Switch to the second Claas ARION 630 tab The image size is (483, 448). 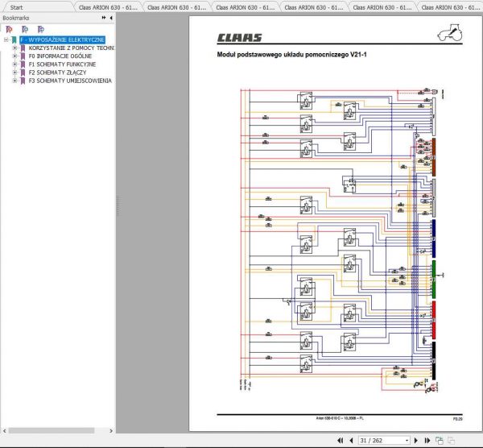(177, 7)
